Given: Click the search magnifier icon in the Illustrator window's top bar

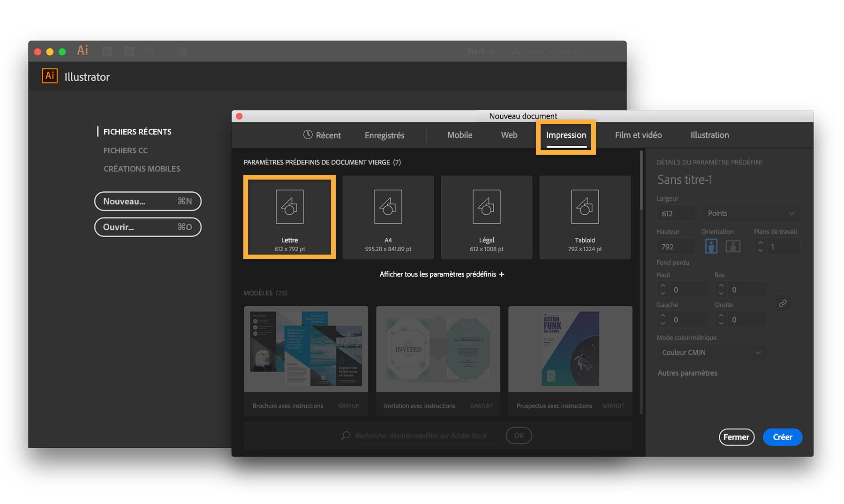Looking at the screenshot, I should (x=516, y=51).
